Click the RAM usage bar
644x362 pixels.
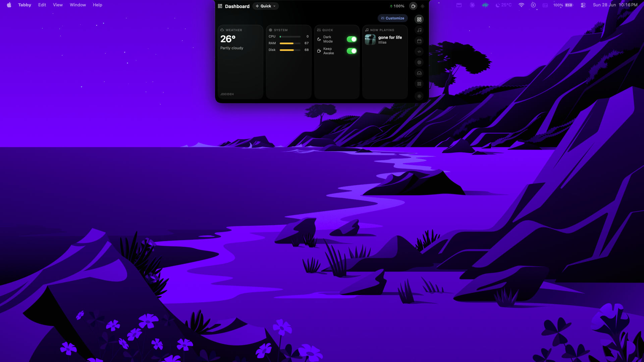[x=290, y=43]
